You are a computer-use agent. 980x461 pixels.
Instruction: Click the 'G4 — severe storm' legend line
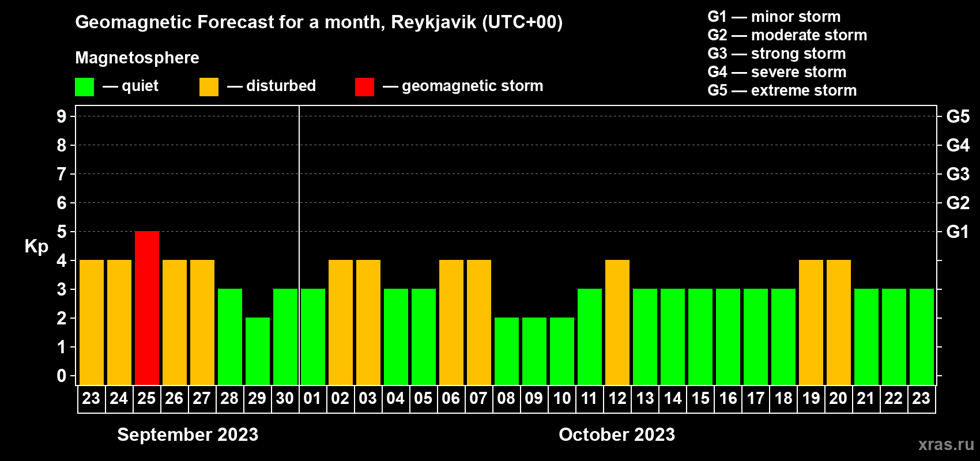777,72
